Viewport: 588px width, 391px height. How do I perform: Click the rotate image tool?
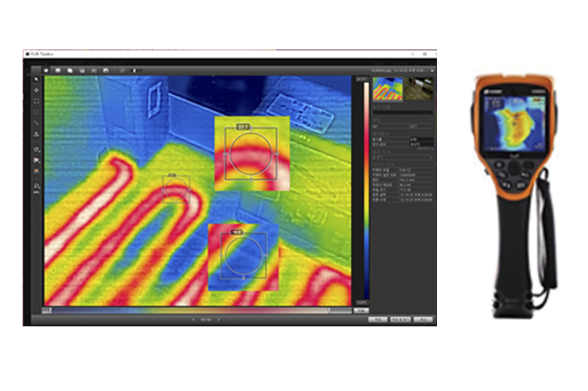coord(37,150)
